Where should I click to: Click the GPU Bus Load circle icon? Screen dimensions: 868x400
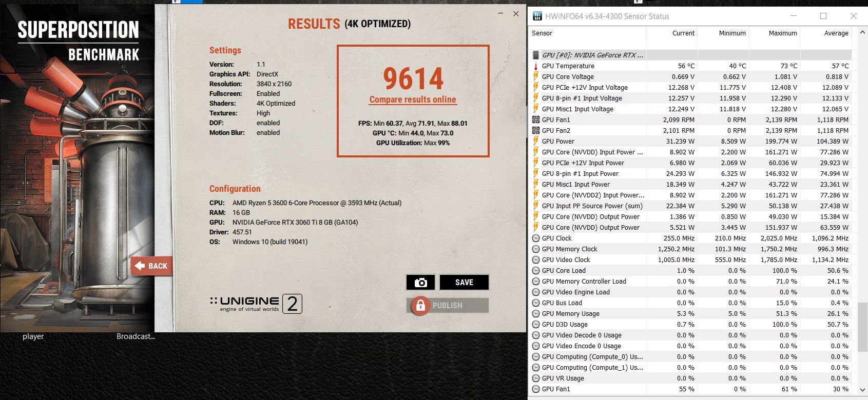[x=536, y=303]
